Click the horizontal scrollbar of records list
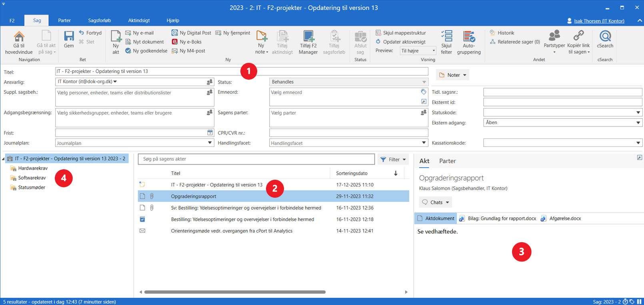This screenshot has height=305, width=644. pos(235,292)
